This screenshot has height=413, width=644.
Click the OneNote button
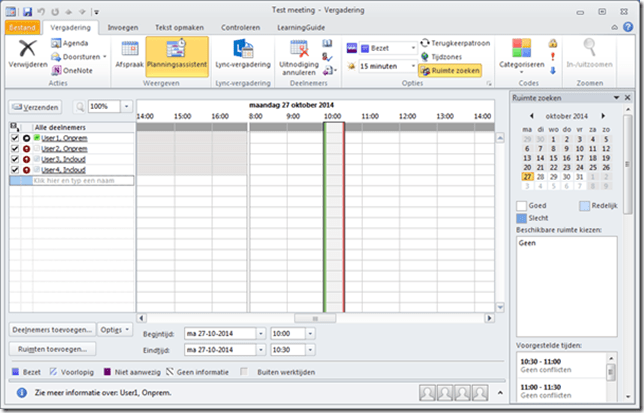coord(74,71)
